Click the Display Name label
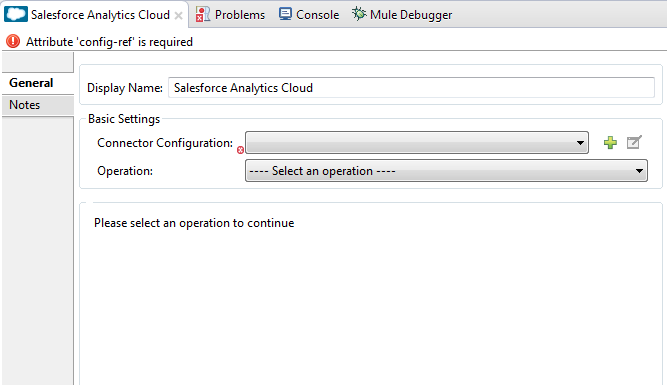 [x=125, y=88]
